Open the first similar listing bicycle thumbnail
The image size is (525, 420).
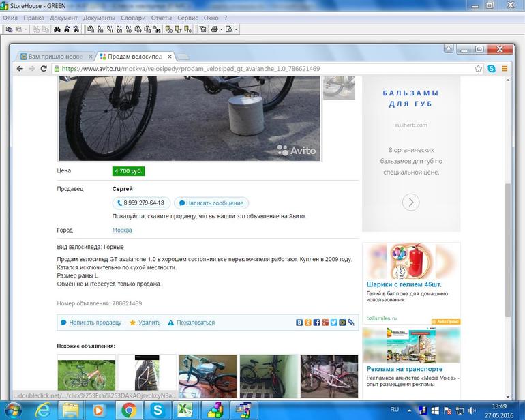(x=86, y=376)
